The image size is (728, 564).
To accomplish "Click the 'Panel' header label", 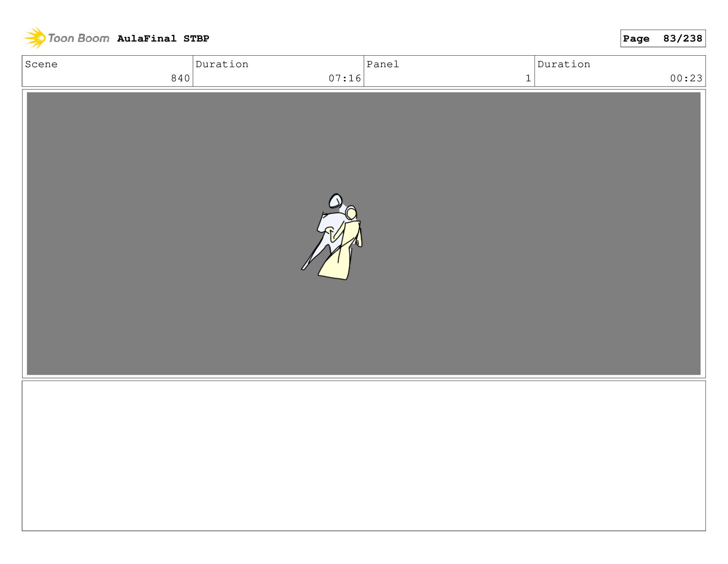I will coord(383,64).
